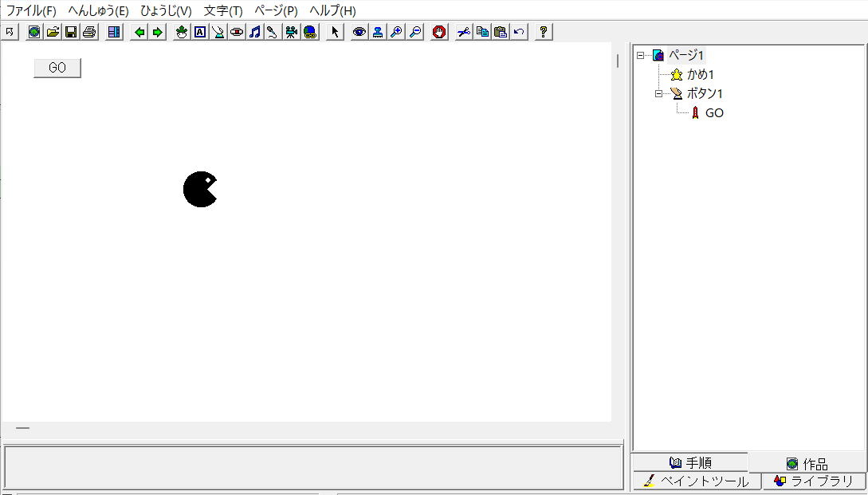This screenshot has height=495, width=868.
Task: Click the small arrow icon at toolbar start
Action: [10, 32]
